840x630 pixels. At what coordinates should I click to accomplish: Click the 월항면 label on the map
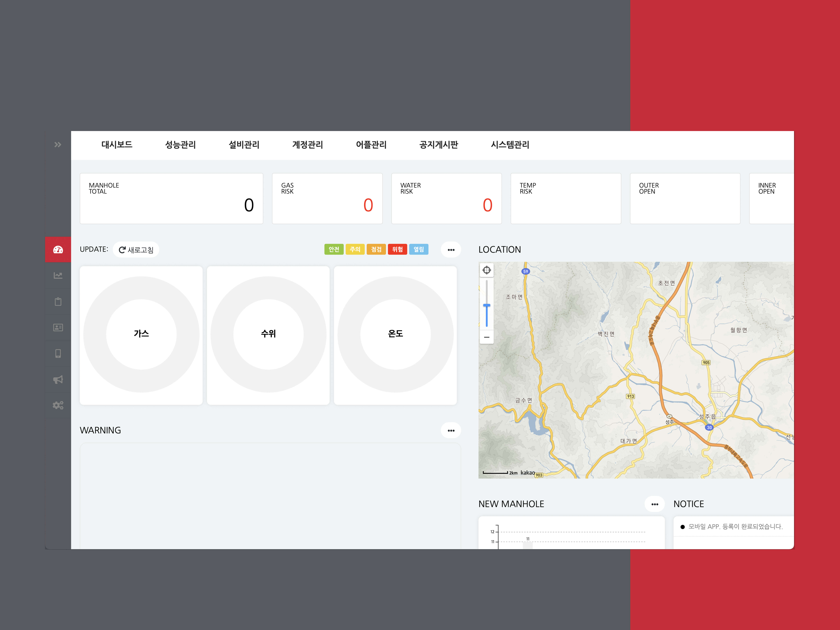pos(739,330)
